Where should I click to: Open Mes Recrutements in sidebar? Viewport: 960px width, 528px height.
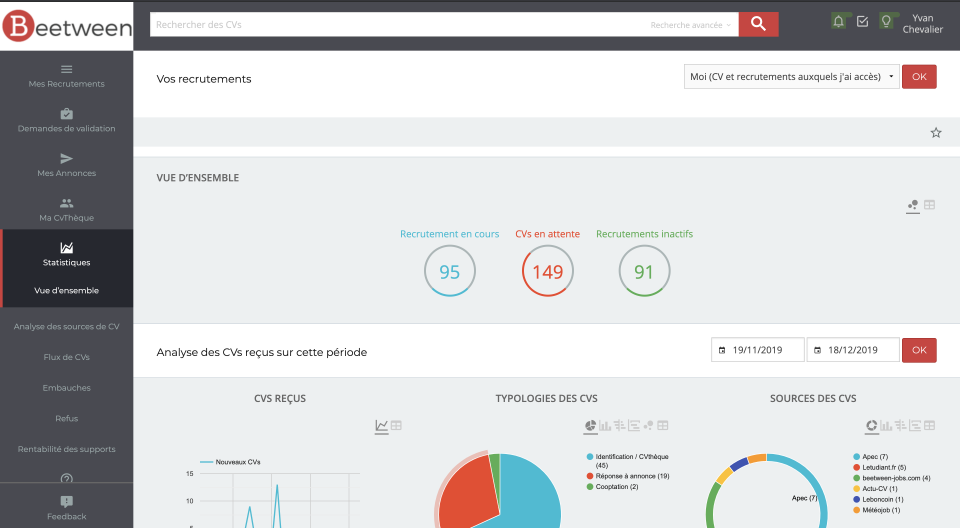click(67, 76)
